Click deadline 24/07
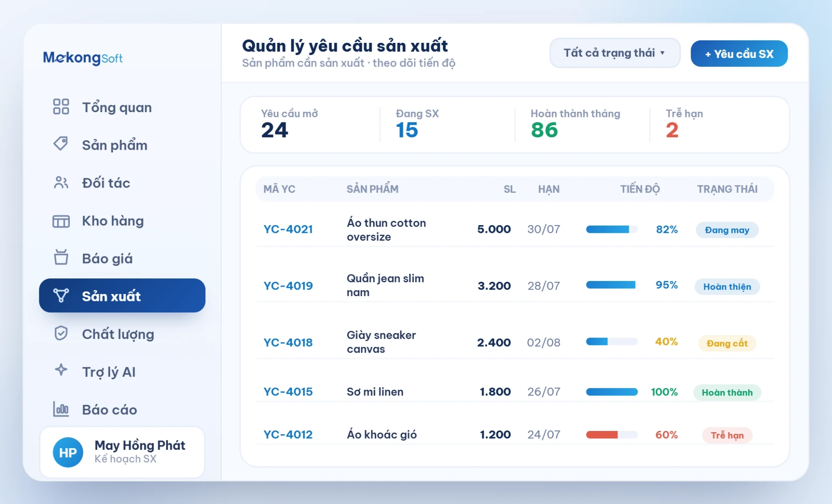The image size is (832, 504). tap(544, 435)
